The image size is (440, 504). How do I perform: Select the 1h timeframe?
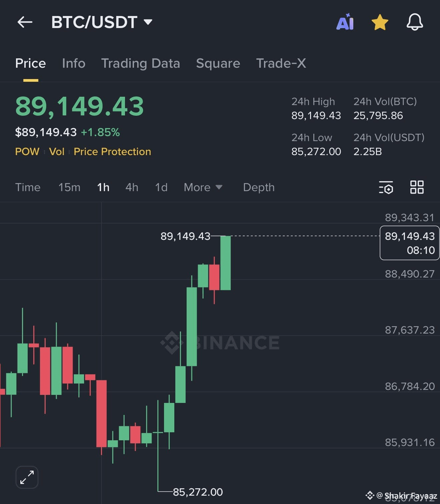(x=103, y=187)
